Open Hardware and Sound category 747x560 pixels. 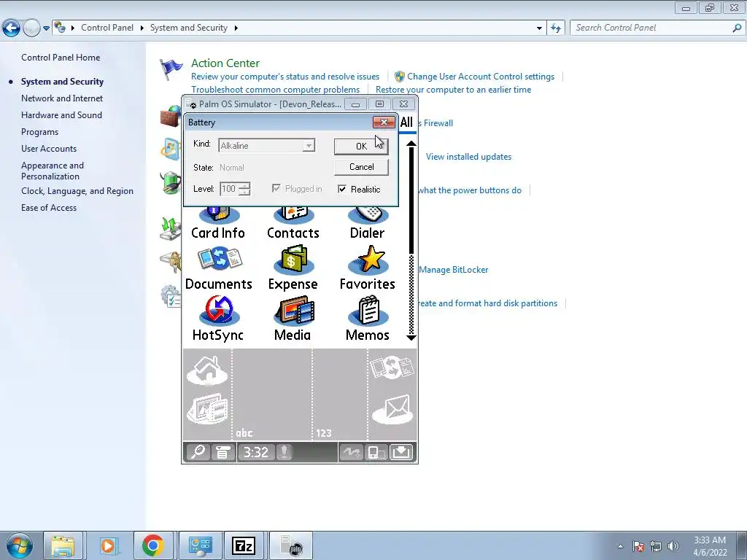coord(61,114)
